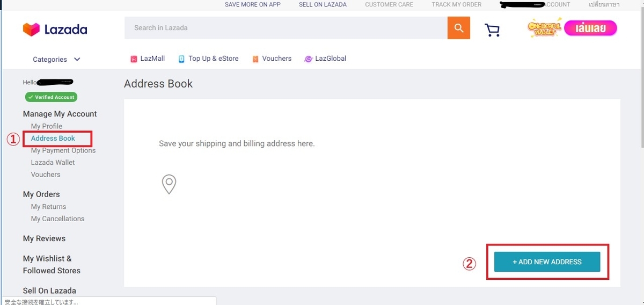This screenshot has height=305, width=644.
Task: Click the pink เล่นเลย play button
Action: click(x=590, y=28)
